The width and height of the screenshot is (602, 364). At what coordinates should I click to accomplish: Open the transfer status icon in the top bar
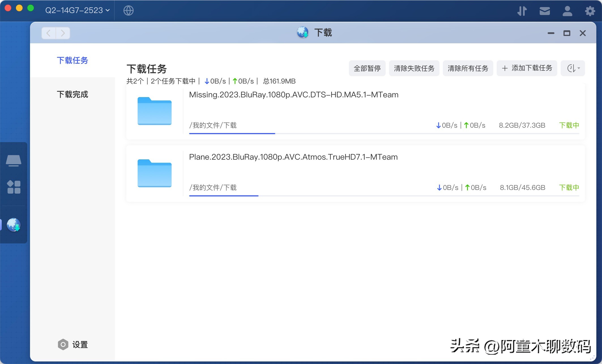point(522,11)
